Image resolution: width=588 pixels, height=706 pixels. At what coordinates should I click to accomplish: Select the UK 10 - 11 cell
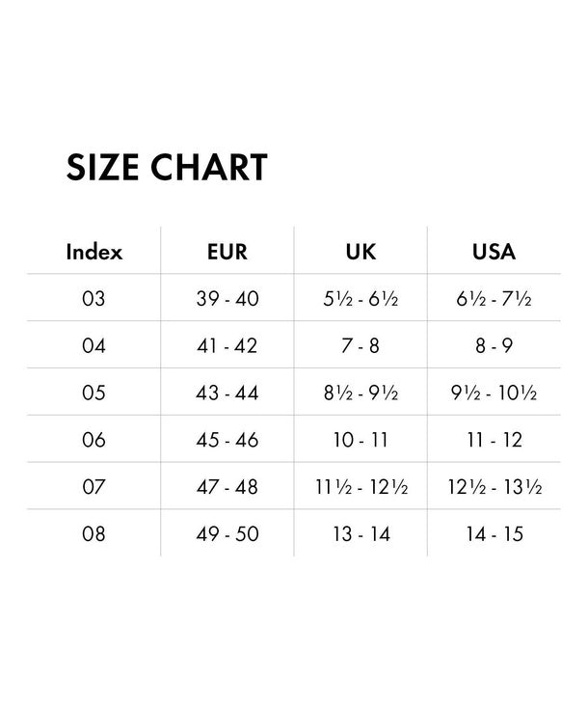click(361, 440)
